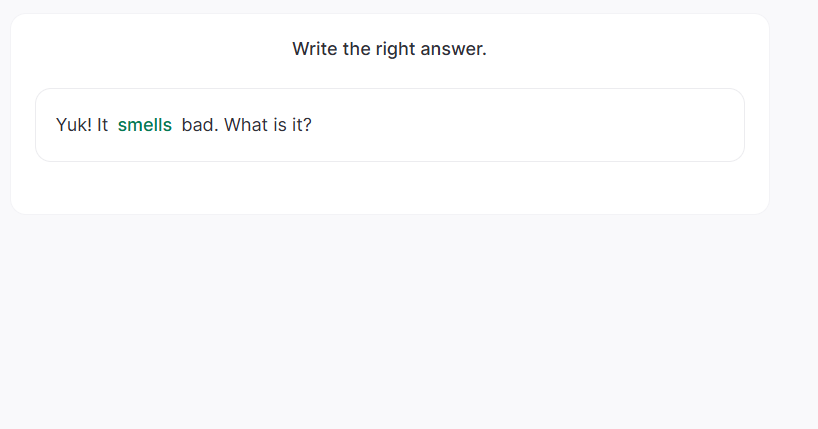818x429 pixels.
Task: Click the letter "Y" starting the sentence
Action: tap(61, 125)
